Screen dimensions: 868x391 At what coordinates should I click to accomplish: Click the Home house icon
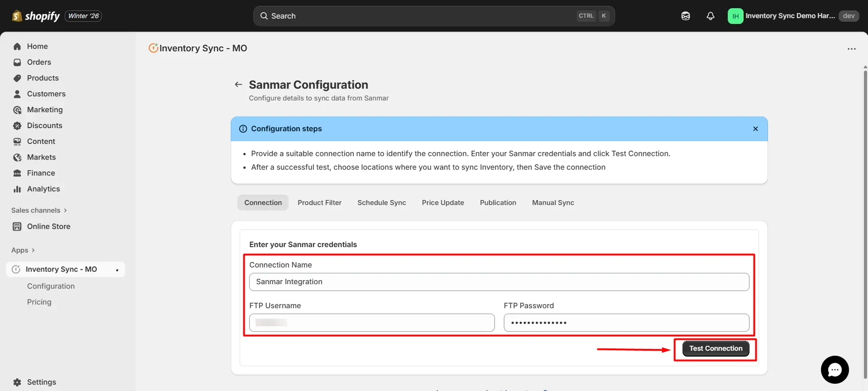coord(17,46)
